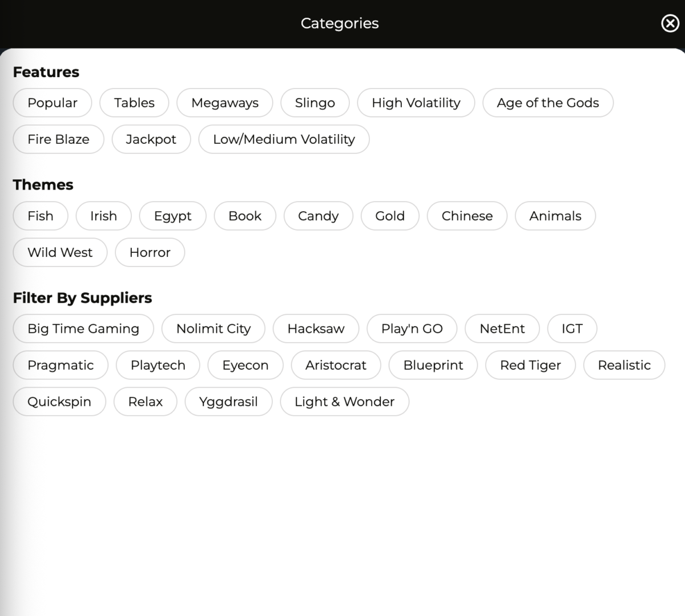
Task: Choose the Megaways feature chip
Action: [224, 103]
